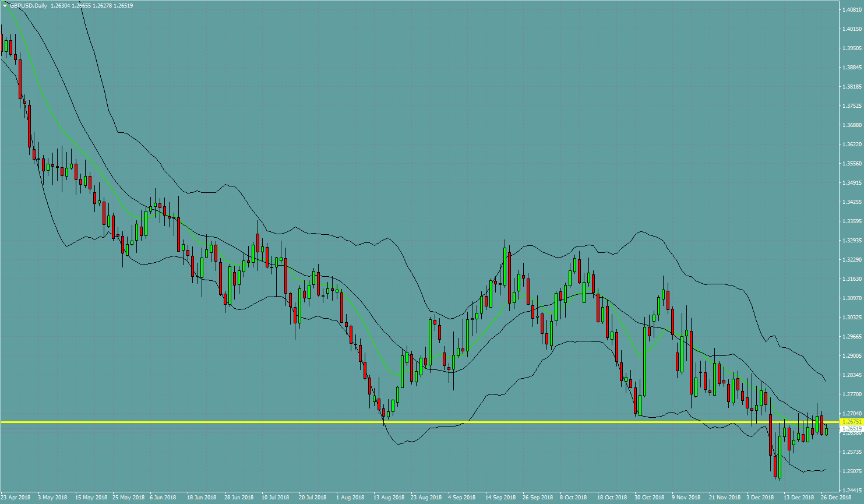The image size is (864, 504).
Task: Click the 1.28345 price axis label
Action: click(x=851, y=375)
